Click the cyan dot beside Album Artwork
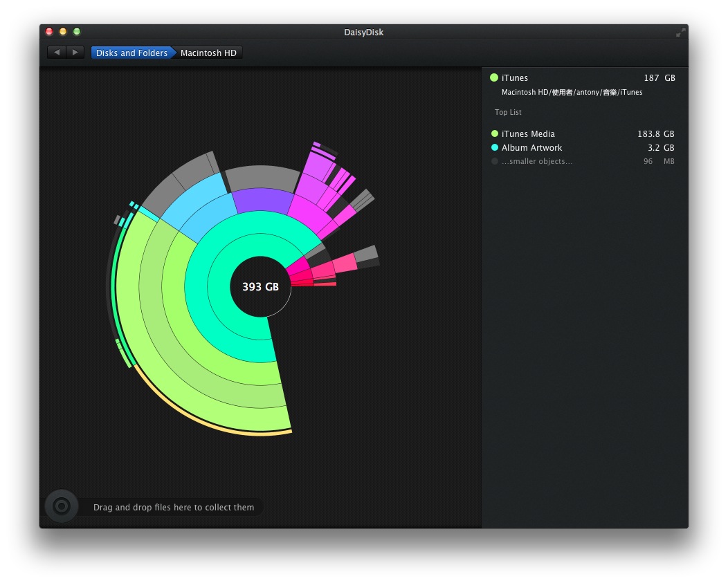The image size is (728, 583). [495, 147]
